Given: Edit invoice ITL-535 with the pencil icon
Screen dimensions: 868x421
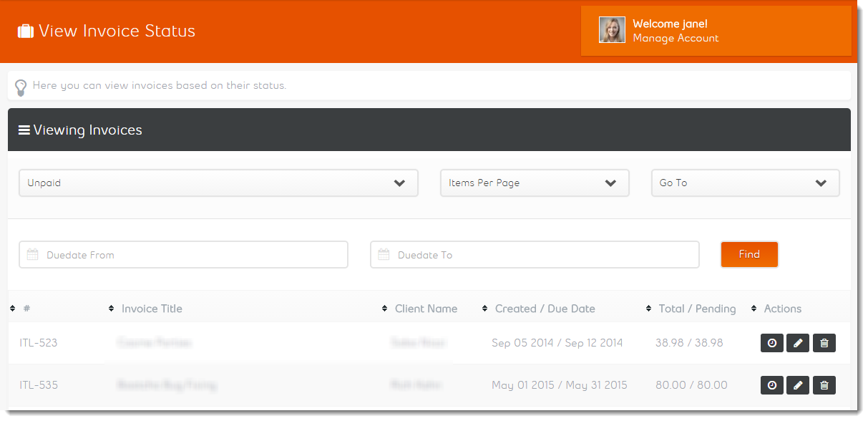Looking at the screenshot, I should coord(798,385).
